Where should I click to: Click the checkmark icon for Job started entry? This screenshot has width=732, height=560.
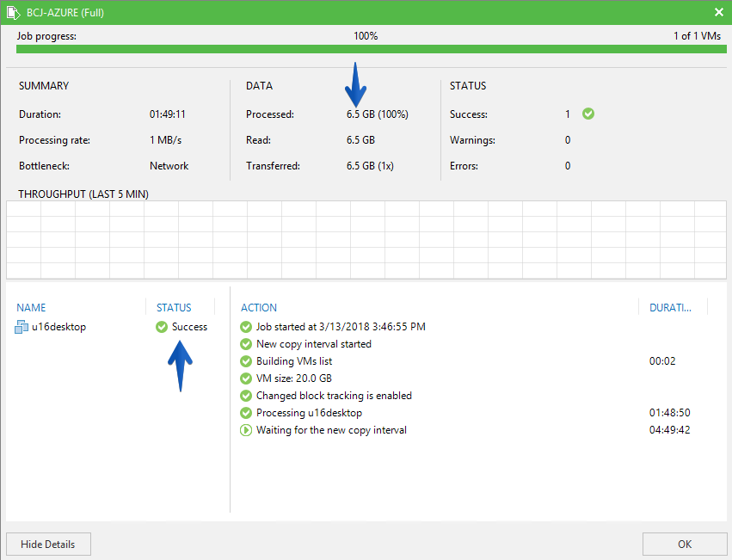[x=246, y=327]
